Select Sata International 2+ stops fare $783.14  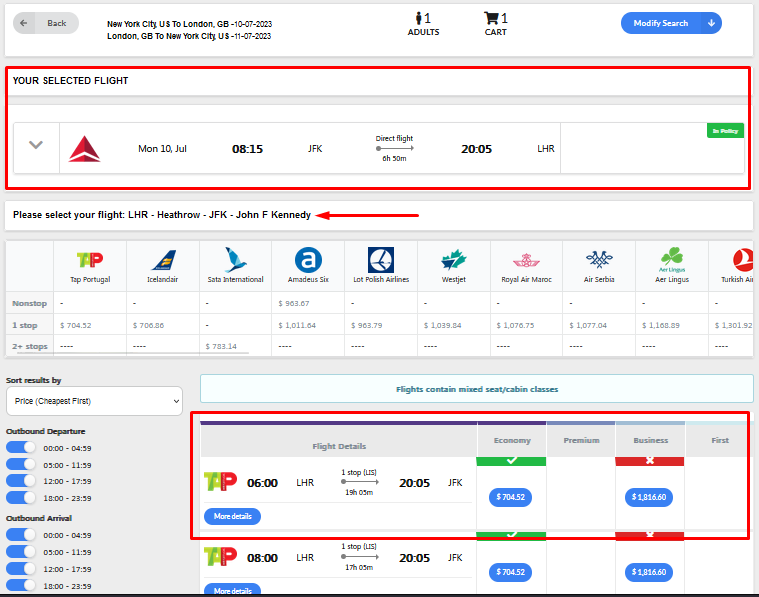pyautogui.click(x=221, y=346)
